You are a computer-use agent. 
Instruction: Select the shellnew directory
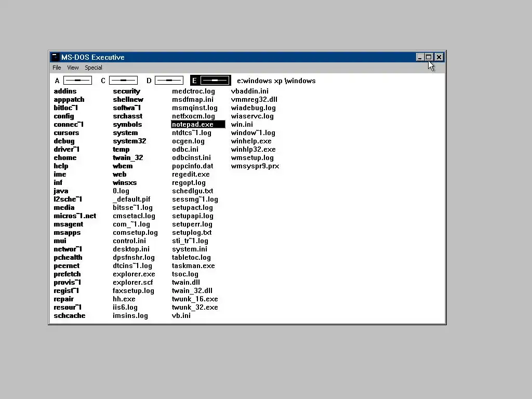(128, 99)
